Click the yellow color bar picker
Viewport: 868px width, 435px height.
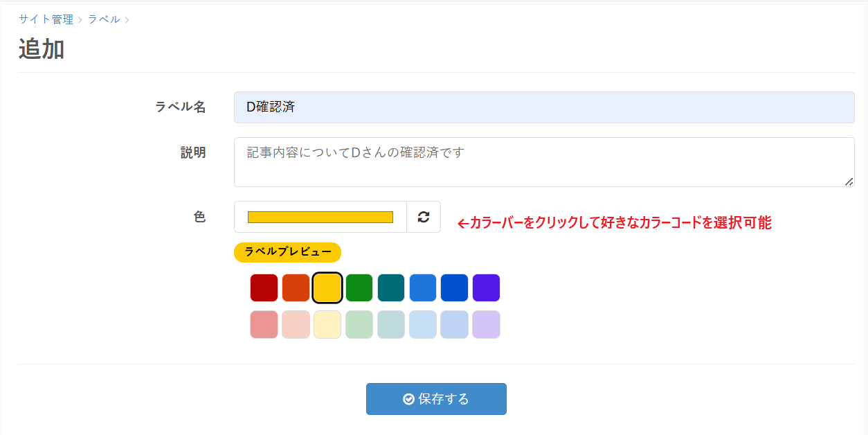(320, 217)
